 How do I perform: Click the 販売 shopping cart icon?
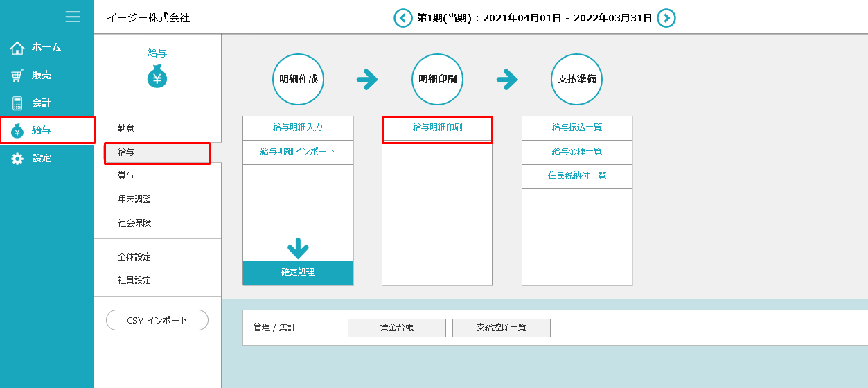[x=17, y=76]
